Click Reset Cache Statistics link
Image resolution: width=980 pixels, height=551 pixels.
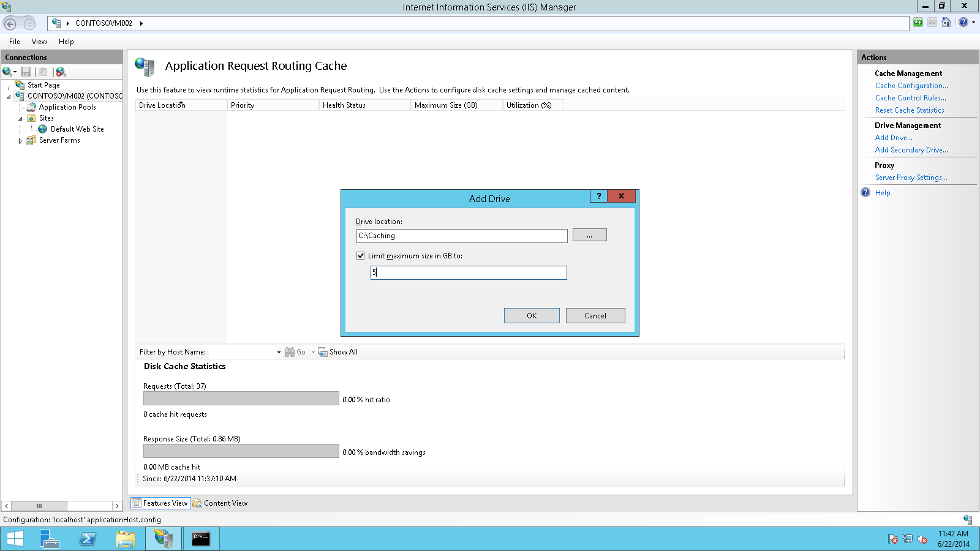[910, 110]
